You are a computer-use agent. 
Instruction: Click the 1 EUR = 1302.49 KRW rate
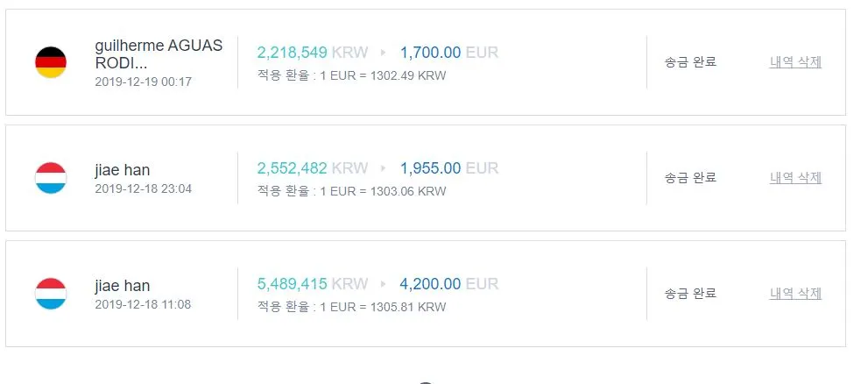click(x=382, y=75)
